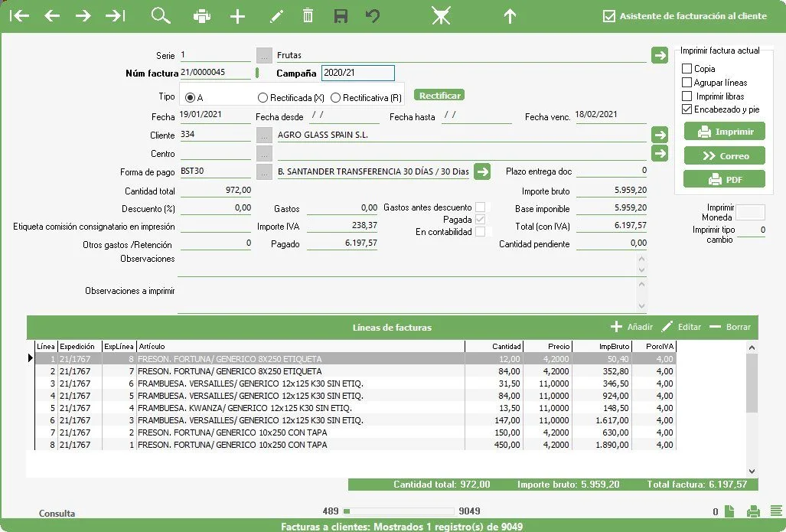This screenshot has width=786, height=532.
Task: Click the Imprimir Moneda box
Action: click(x=750, y=212)
